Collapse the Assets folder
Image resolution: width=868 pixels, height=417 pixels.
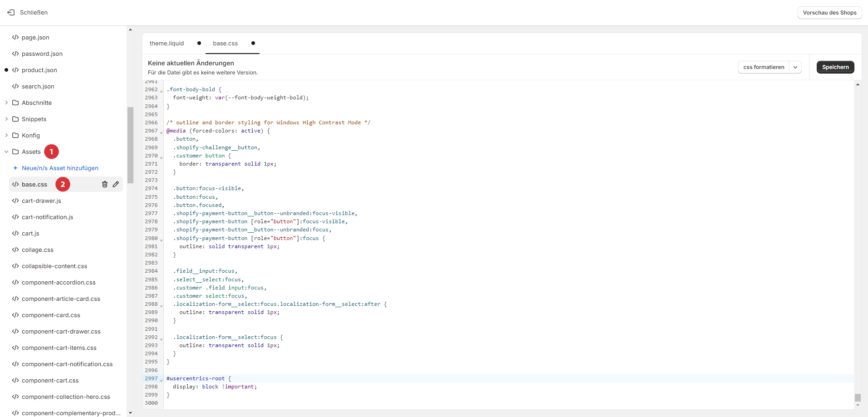coord(6,152)
